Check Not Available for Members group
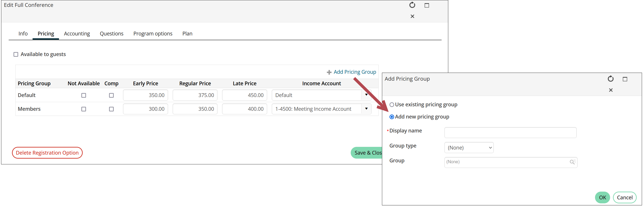The image size is (644, 206). pyautogui.click(x=84, y=109)
